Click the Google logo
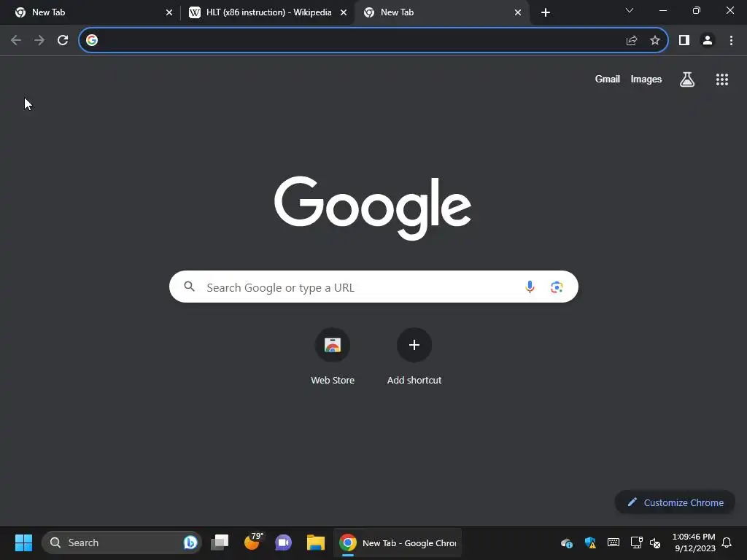The image size is (747, 560). pyautogui.click(x=373, y=208)
